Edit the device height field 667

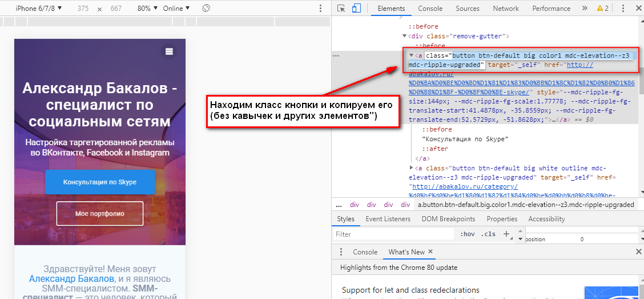tap(116, 8)
